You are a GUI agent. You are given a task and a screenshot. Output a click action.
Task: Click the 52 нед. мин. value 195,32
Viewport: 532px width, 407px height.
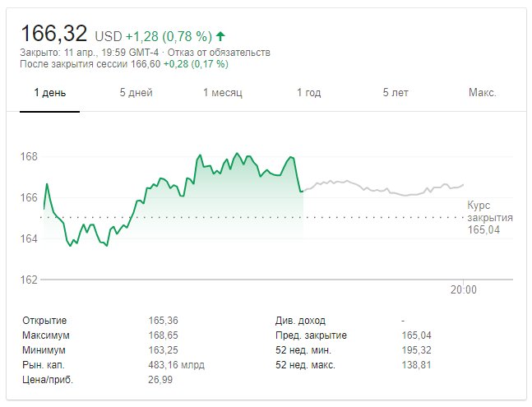pos(414,349)
